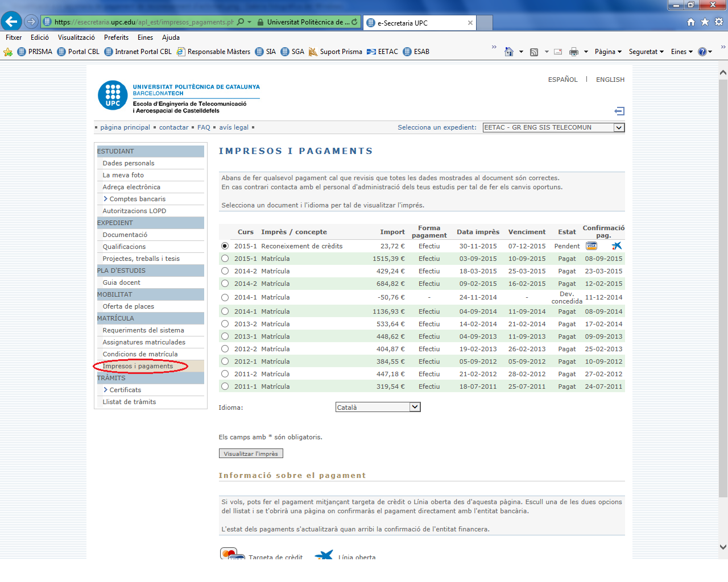The image size is (728, 582).
Task: Open the RSS feeds icon in toolbar
Action: pos(534,52)
